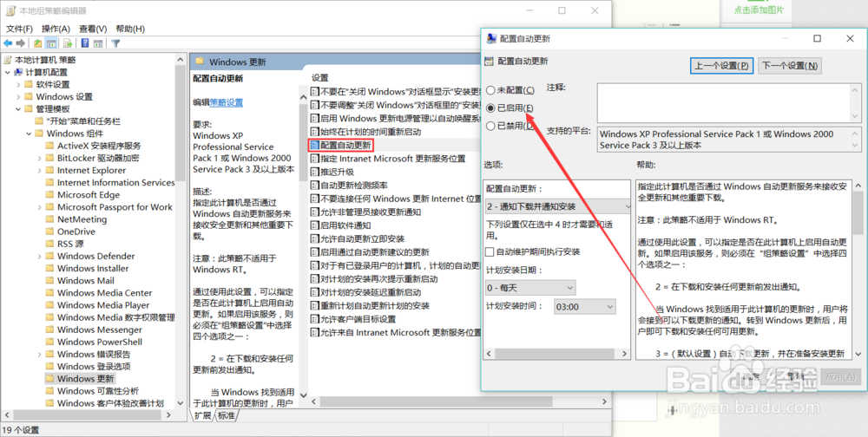Open Help via blue question mark icon

point(85,43)
